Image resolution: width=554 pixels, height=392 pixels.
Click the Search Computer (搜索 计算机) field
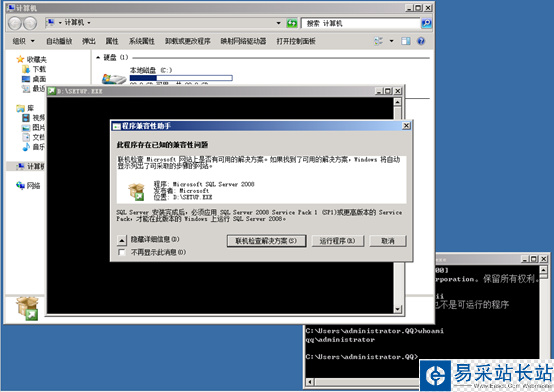tap(360, 23)
